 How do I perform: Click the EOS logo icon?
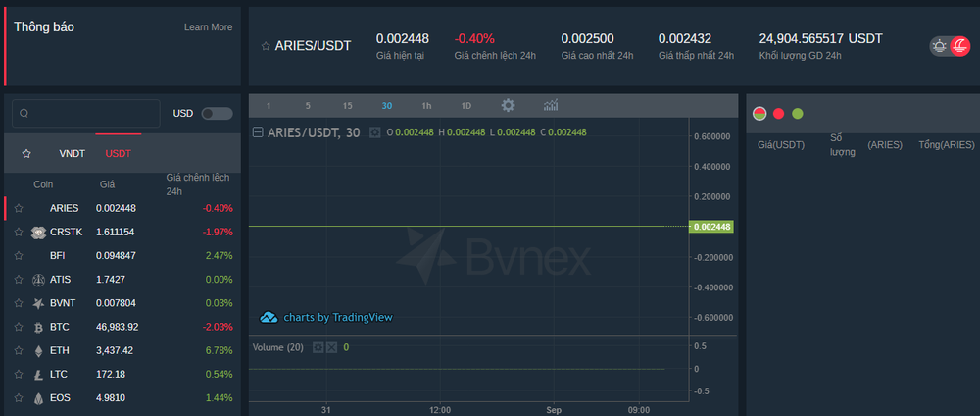39,398
